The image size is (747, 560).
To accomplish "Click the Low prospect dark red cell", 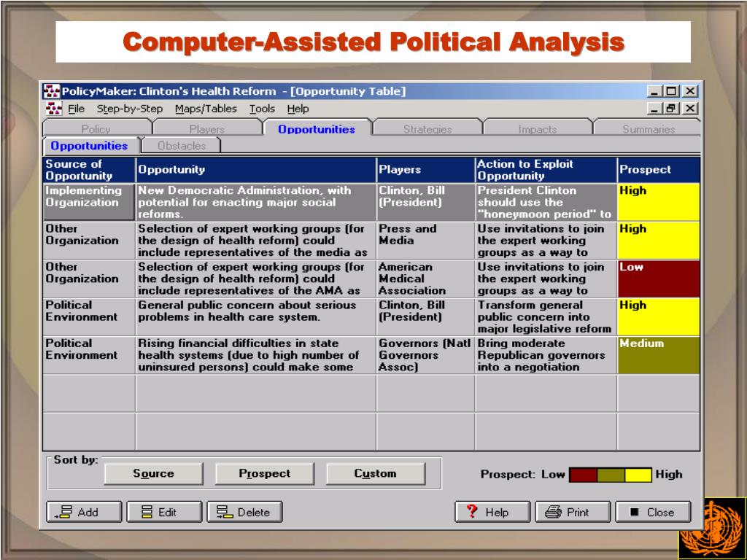I will click(659, 279).
